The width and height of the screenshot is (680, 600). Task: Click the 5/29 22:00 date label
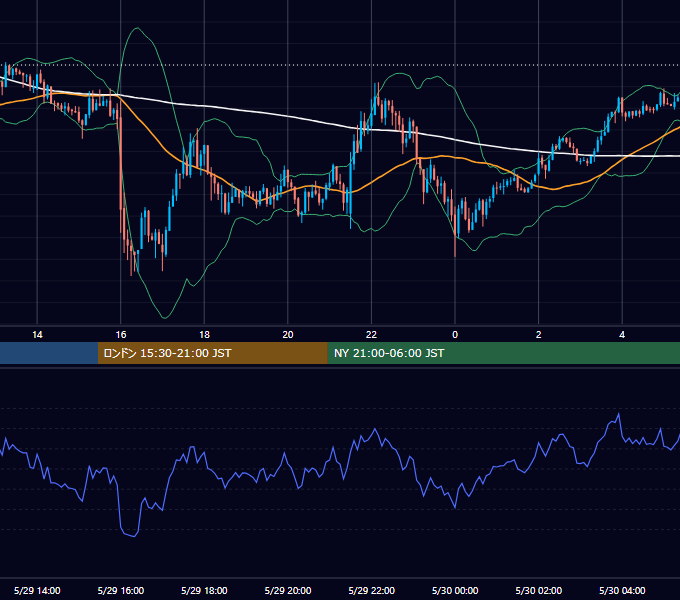pos(371,590)
